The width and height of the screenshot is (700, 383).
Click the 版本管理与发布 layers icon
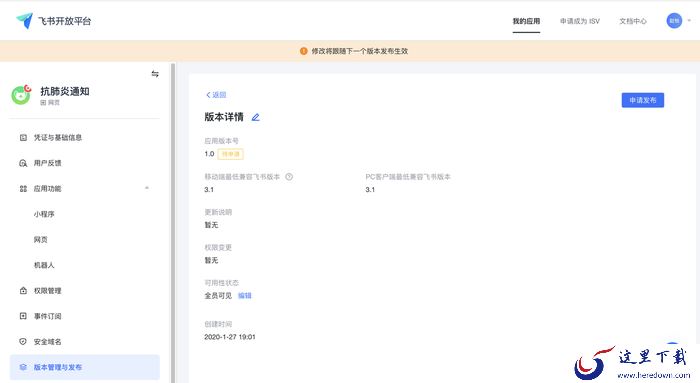click(23, 367)
